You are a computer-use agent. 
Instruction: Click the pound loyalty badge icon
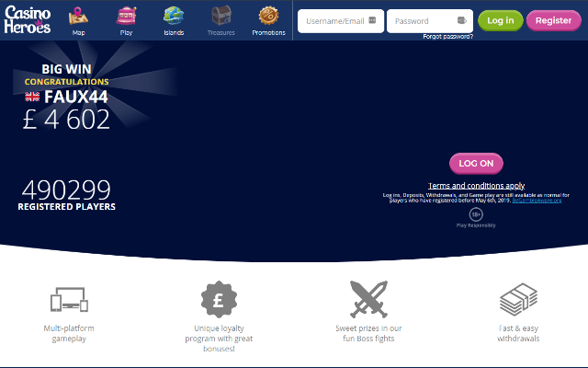pos(219,299)
